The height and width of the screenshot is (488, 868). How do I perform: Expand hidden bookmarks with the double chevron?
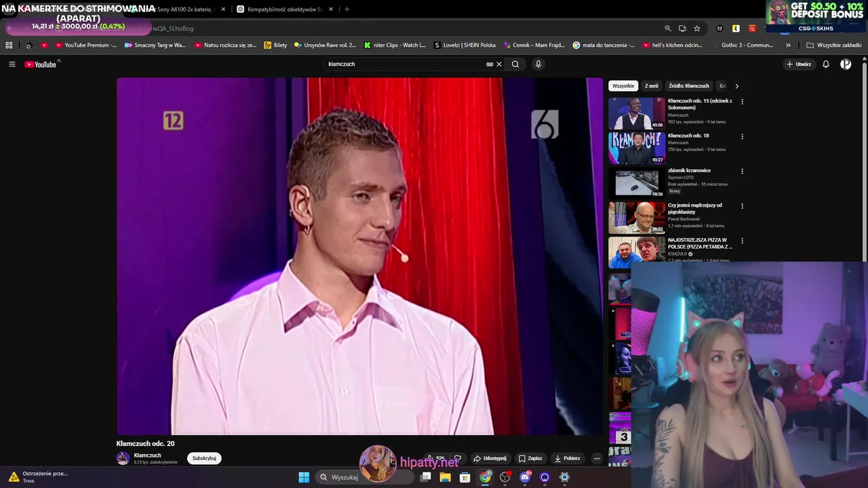click(788, 45)
